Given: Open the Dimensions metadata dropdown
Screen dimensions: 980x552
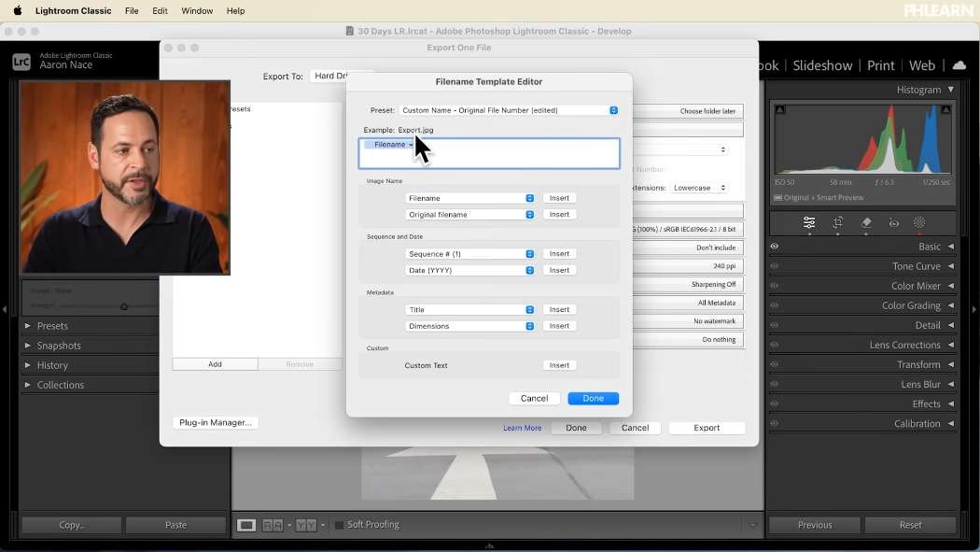Looking at the screenshot, I should click(x=469, y=326).
